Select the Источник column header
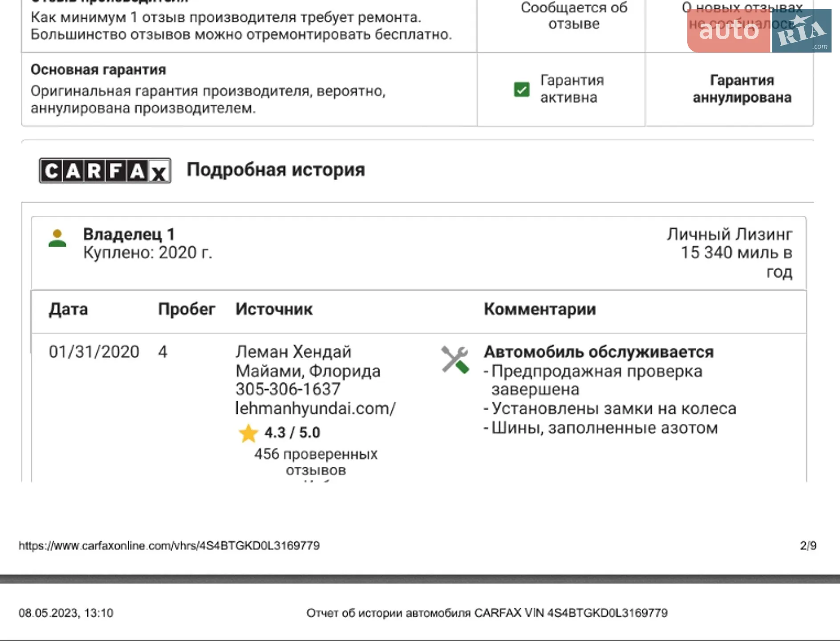 (274, 309)
